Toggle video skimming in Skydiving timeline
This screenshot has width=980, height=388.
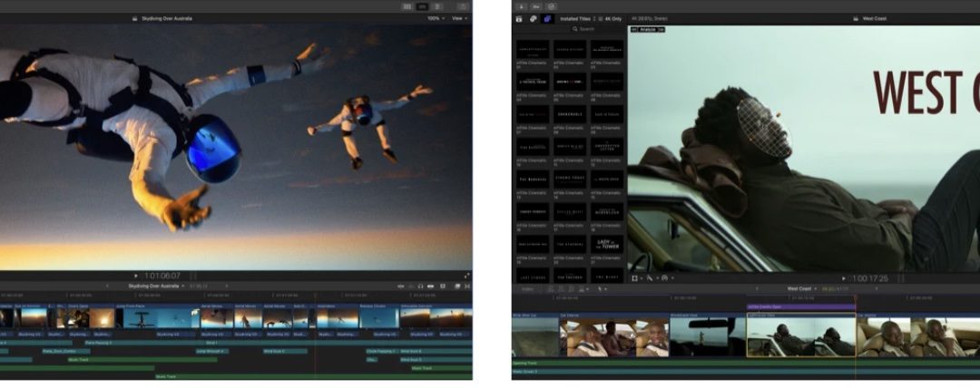pyautogui.click(x=401, y=286)
